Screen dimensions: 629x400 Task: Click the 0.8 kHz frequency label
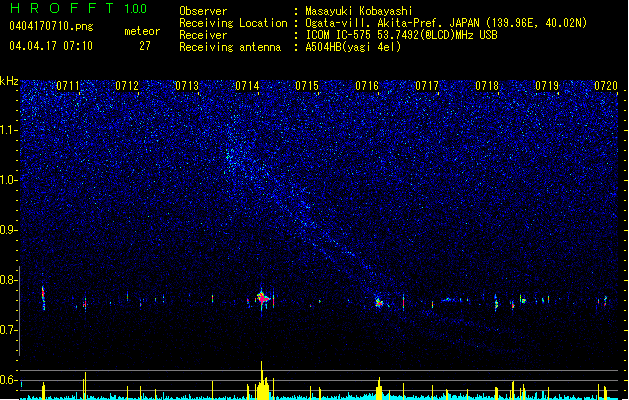[9, 280]
